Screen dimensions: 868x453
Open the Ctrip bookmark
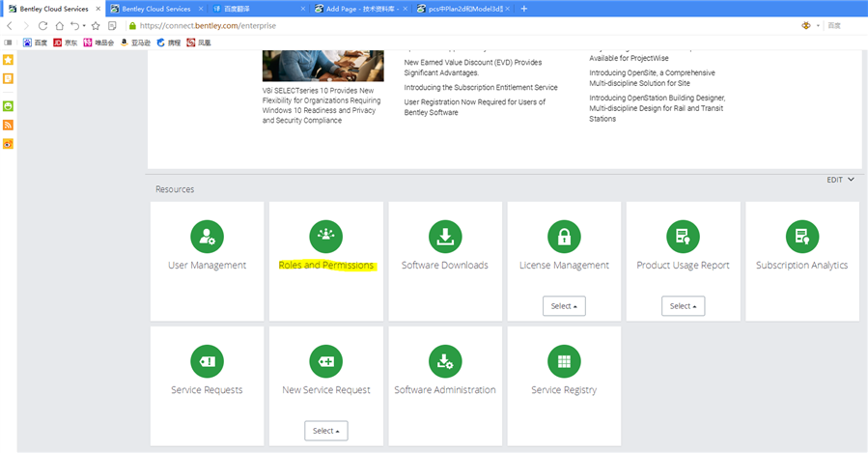point(168,42)
